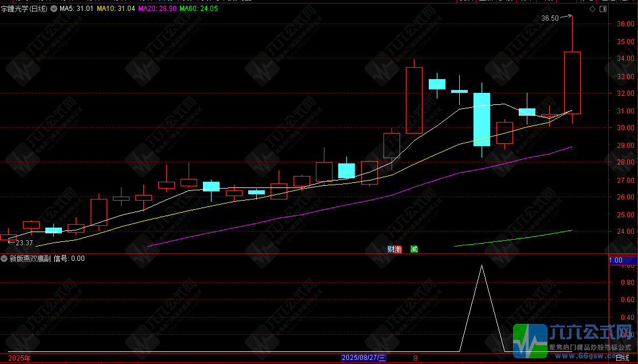Click the 36.50 high price annotation

coord(550,18)
